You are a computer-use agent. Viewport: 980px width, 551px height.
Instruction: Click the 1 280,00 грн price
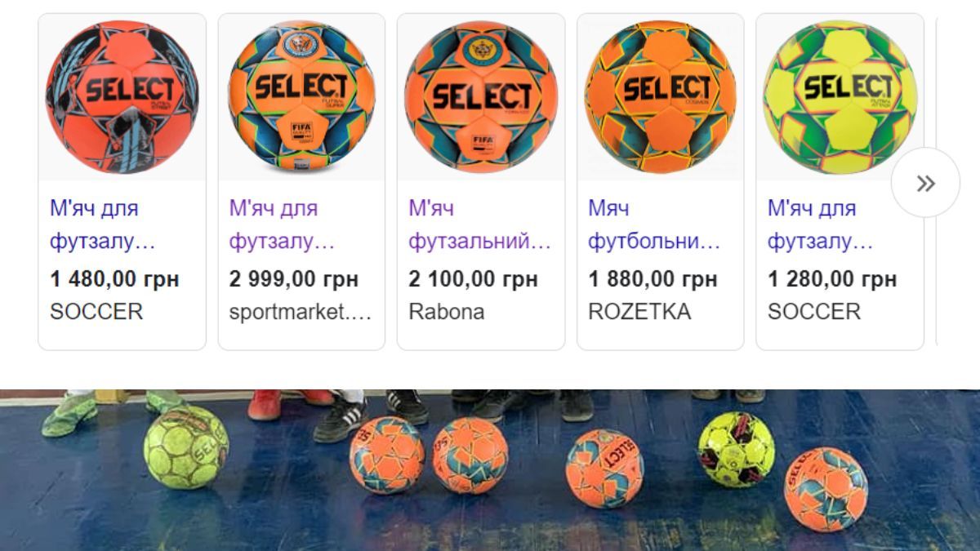[x=832, y=279]
